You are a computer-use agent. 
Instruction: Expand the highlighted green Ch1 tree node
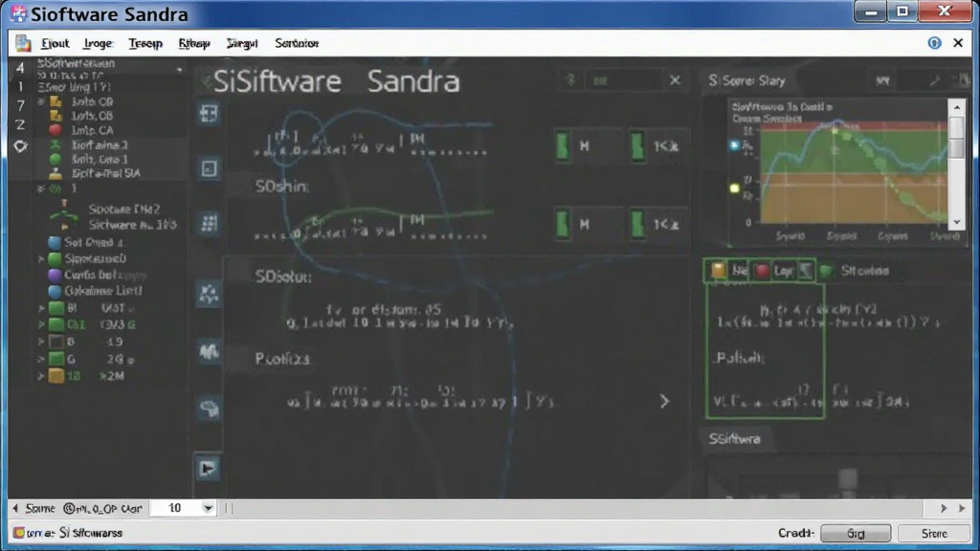[x=41, y=325]
